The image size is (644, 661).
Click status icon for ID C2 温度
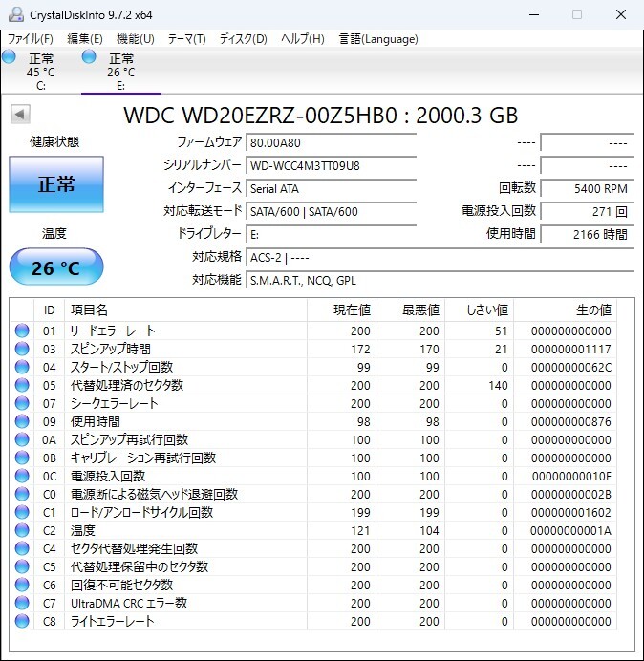22,530
